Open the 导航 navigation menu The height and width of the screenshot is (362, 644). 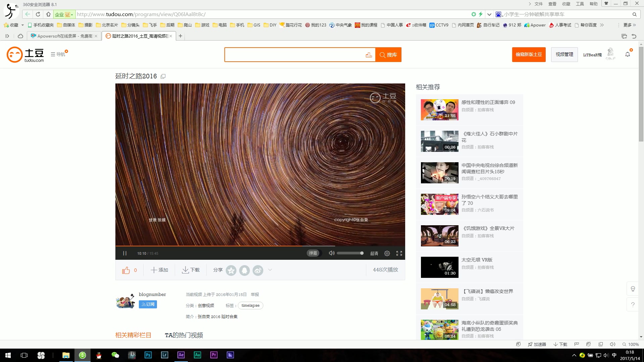pyautogui.click(x=58, y=54)
